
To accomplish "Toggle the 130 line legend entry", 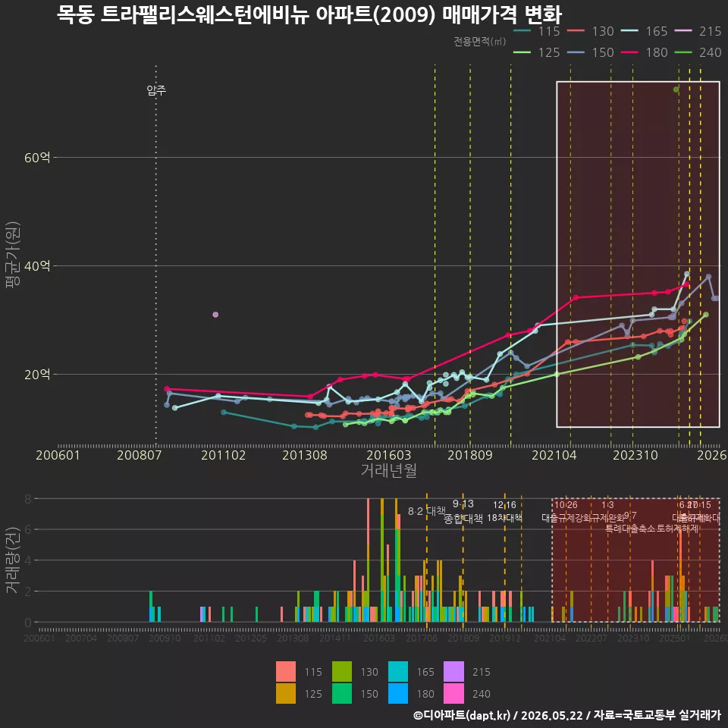I will pos(591,31).
